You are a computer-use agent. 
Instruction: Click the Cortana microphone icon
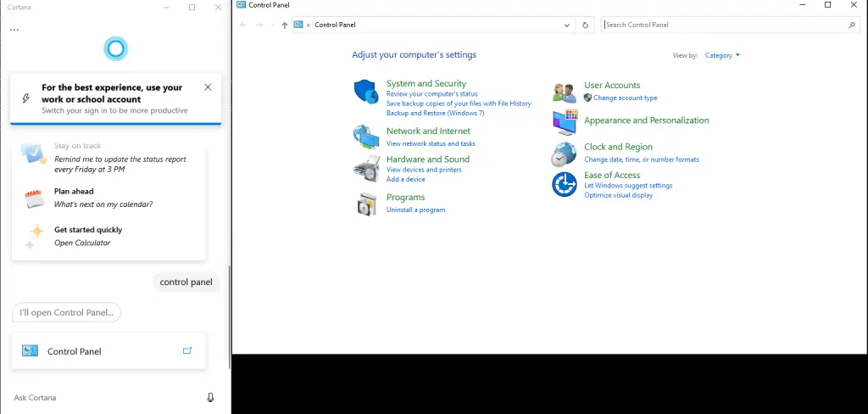coord(210,397)
